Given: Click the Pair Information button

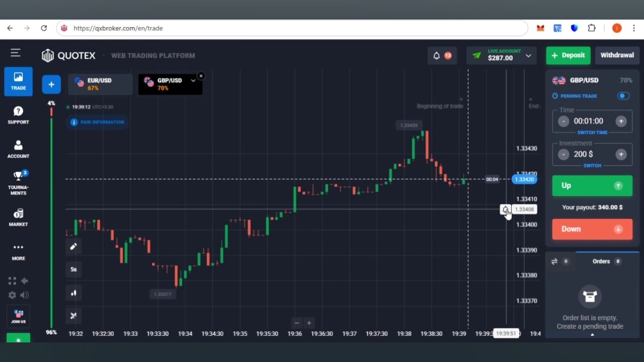Looking at the screenshot, I should tap(97, 122).
